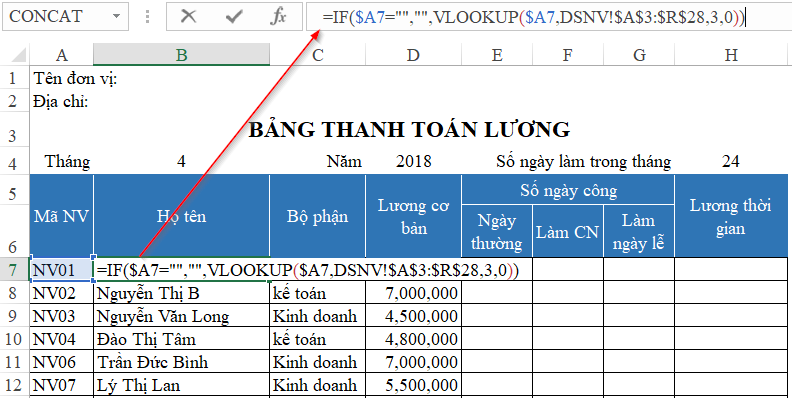Cancel formula entry with the X icon

pyautogui.click(x=188, y=16)
